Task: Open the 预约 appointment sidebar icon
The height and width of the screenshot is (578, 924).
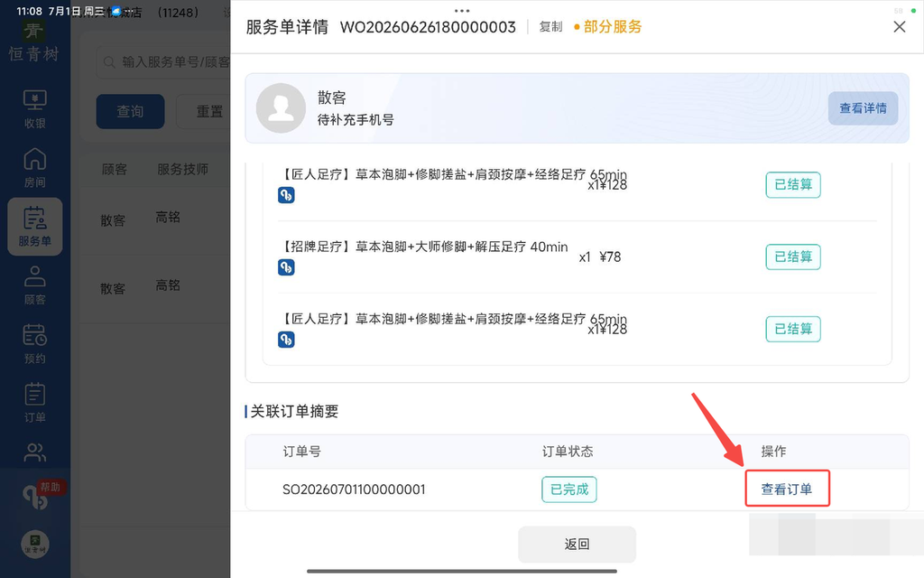Action: coord(35,344)
